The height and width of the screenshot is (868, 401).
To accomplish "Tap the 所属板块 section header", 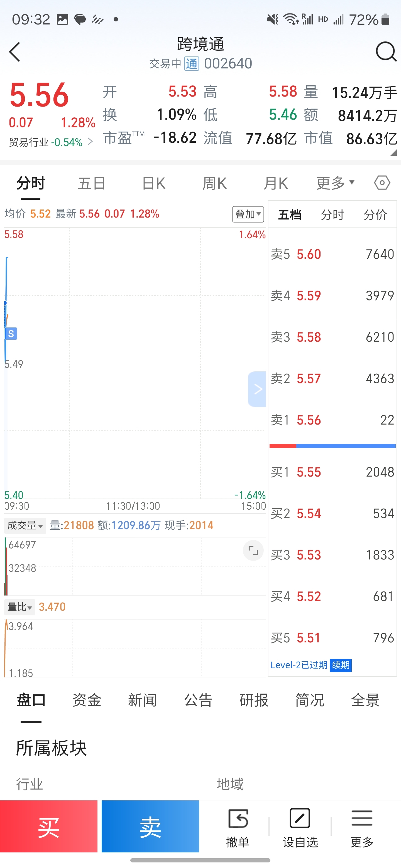I will pos(52,748).
